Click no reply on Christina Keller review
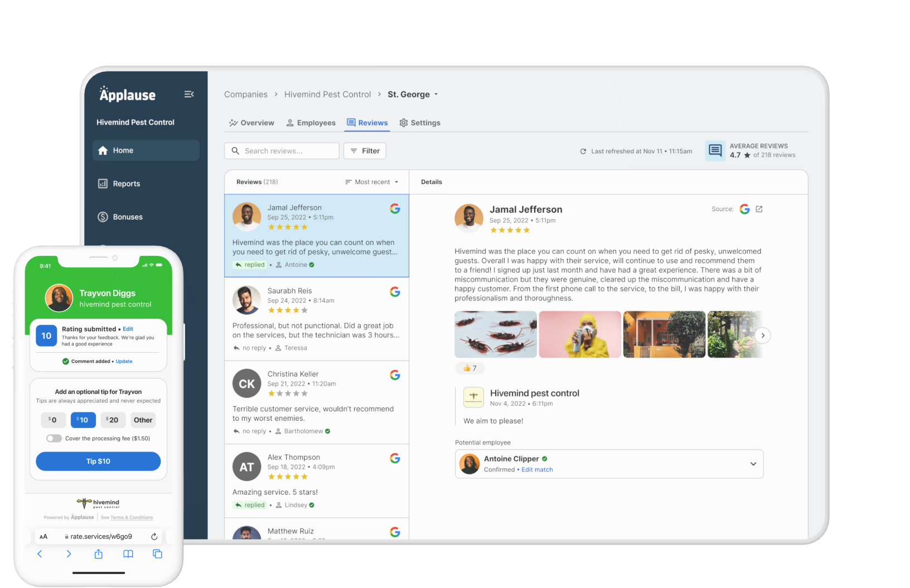Image resolution: width=910 pixels, height=588 pixels. coord(250,431)
